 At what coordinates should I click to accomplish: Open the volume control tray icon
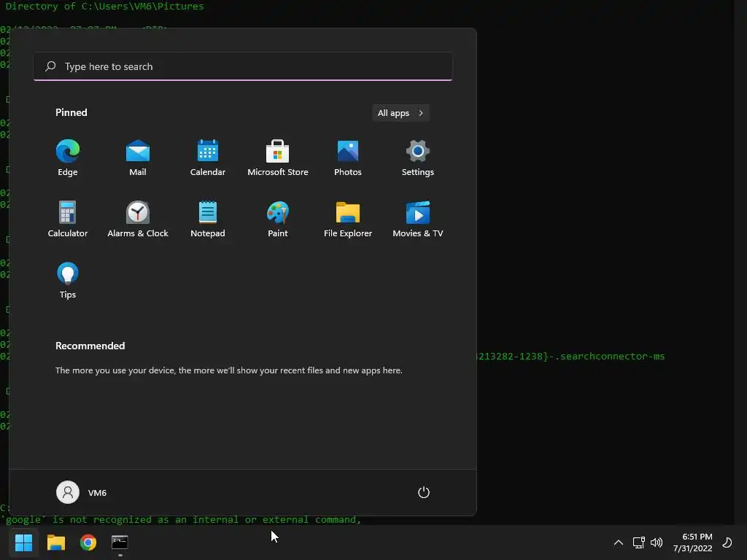(657, 542)
